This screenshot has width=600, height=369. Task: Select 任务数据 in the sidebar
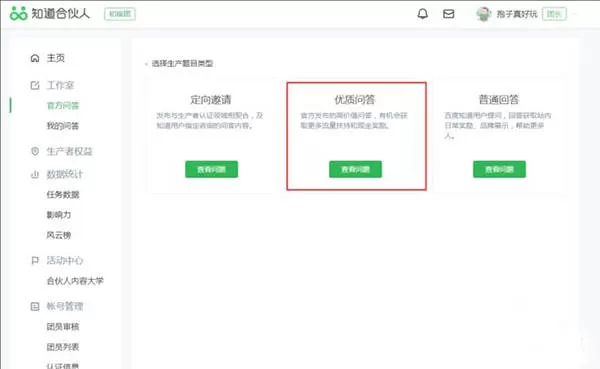[63, 195]
